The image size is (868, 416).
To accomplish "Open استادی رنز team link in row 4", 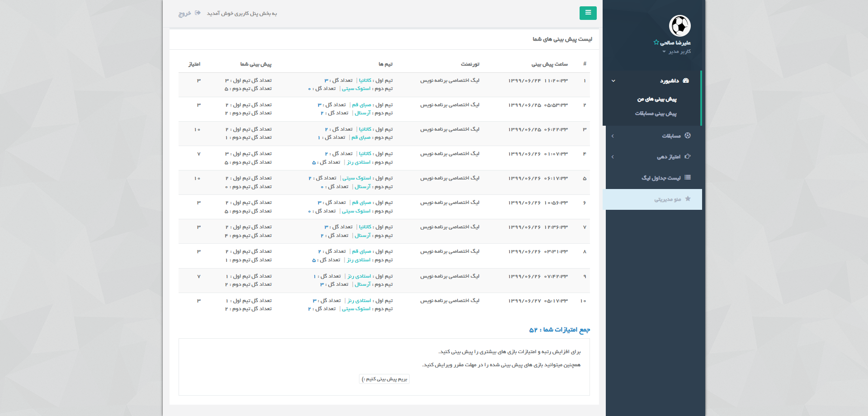I will click(x=359, y=162).
